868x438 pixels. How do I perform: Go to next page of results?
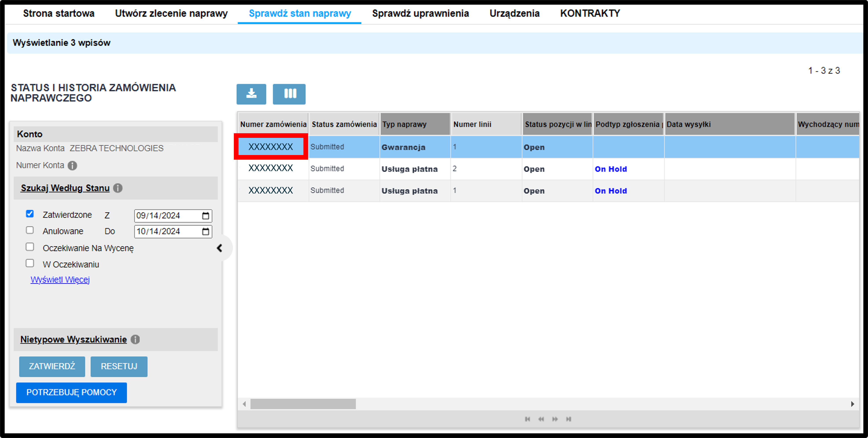pyautogui.click(x=555, y=419)
